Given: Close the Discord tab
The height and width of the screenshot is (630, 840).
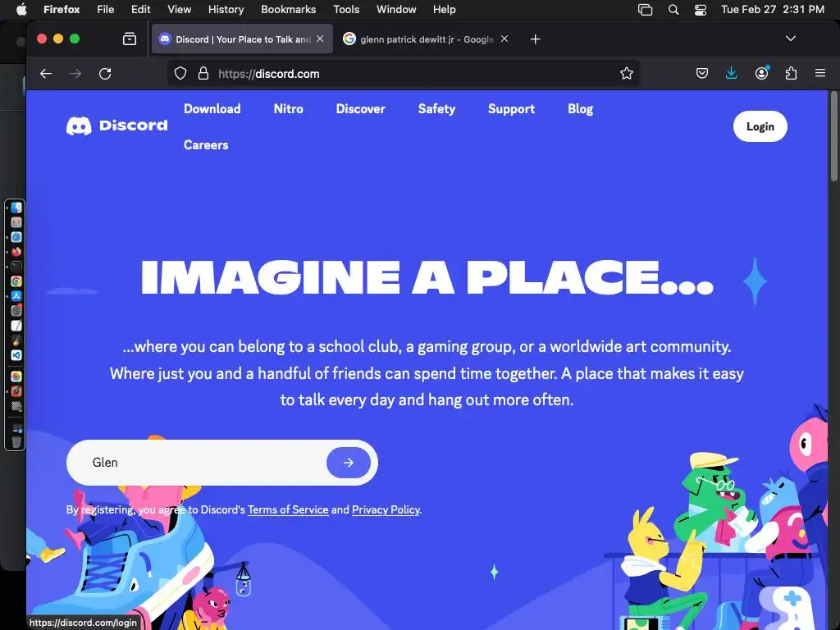Looking at the screenshot, I should coord(320,39).
